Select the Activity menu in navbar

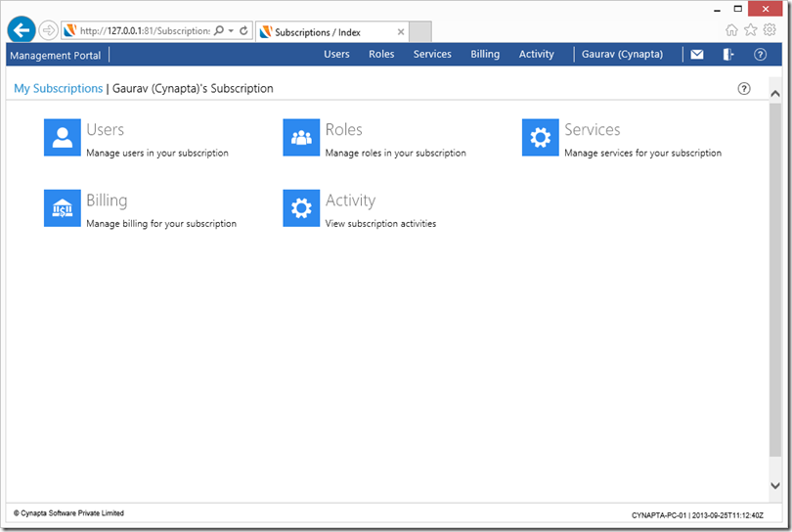pyautogui.click(x=537, y=54)
